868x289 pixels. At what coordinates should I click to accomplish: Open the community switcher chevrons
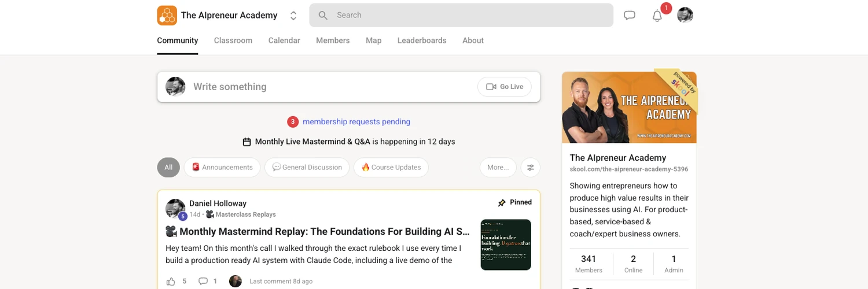[293, 16]
